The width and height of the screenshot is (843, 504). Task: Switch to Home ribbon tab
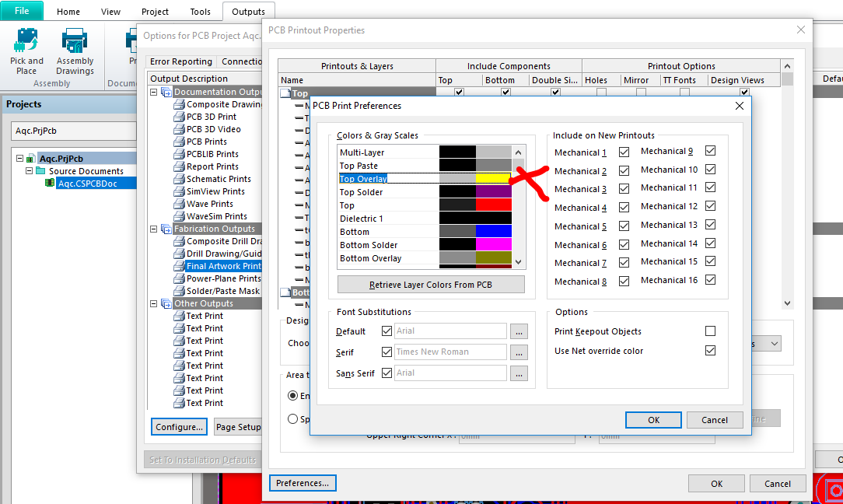(68, 12)
